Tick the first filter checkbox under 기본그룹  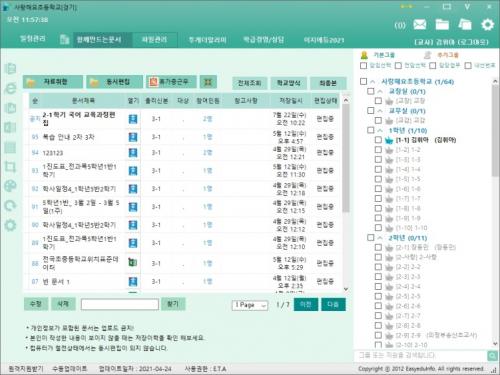(364, 65)
